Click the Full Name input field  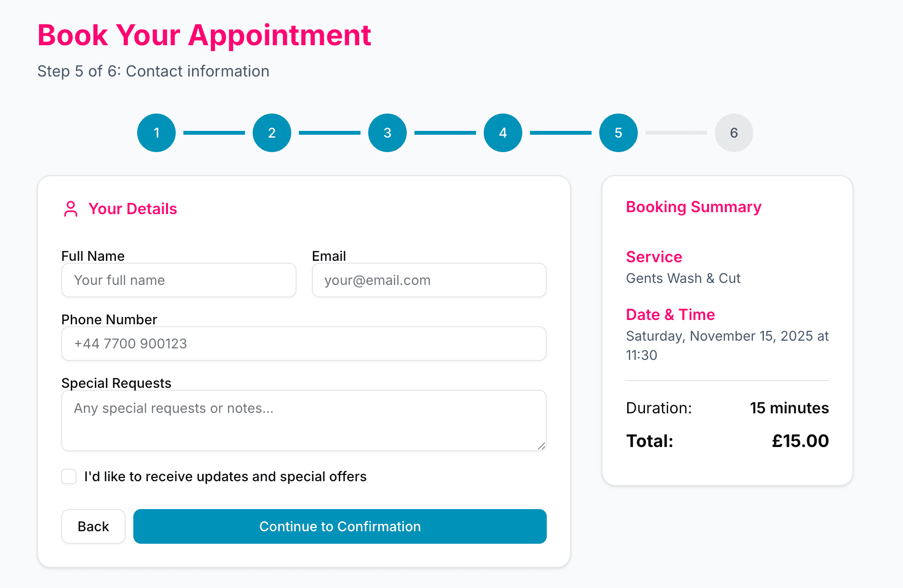click(x=178, y=280)
